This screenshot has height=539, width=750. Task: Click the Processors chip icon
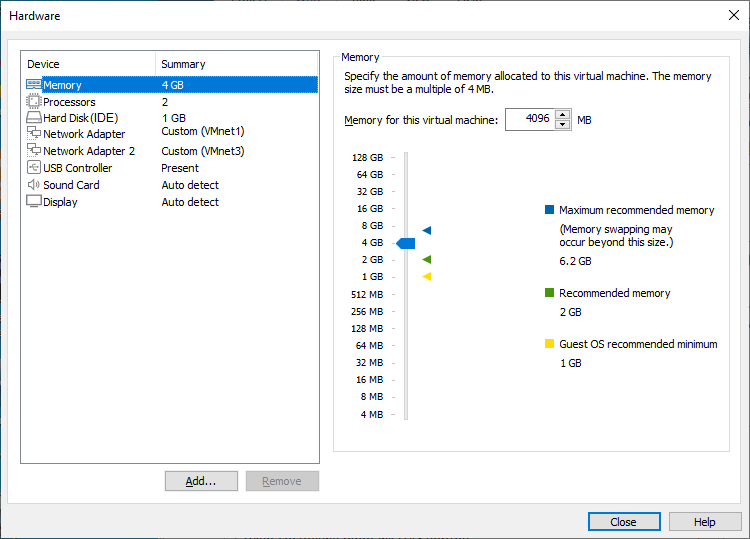click(34, 102)
